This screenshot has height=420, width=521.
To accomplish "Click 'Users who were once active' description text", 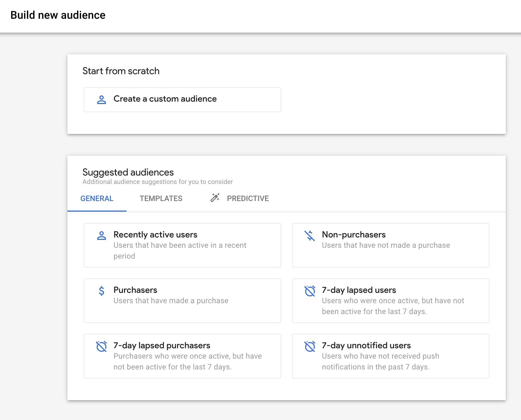I will coord(393,306).
